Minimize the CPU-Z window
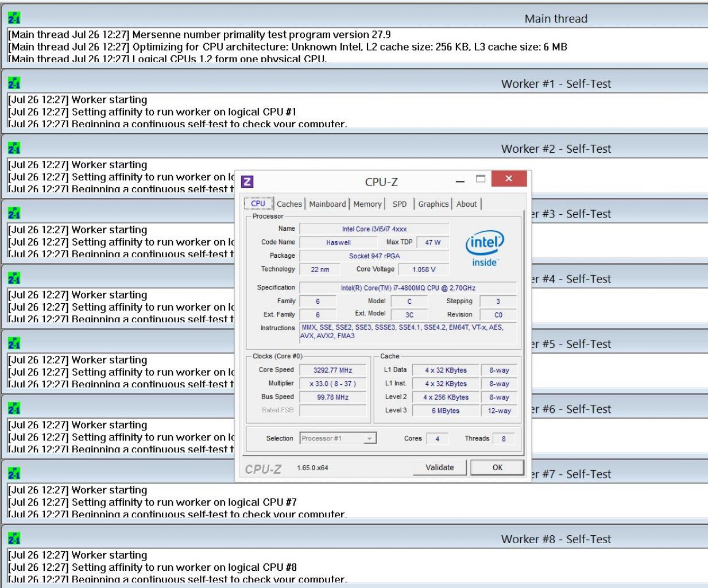The image size is (708, 588). click(460, 181)
